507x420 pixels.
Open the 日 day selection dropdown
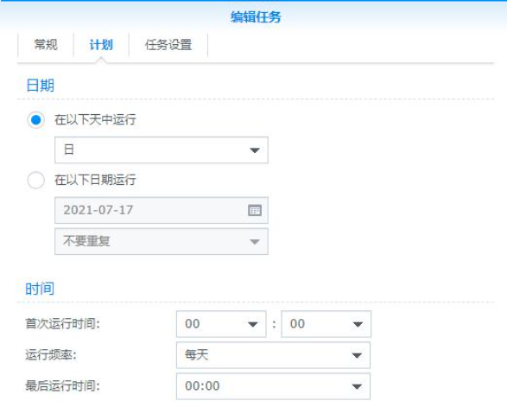tap(162, 150)
